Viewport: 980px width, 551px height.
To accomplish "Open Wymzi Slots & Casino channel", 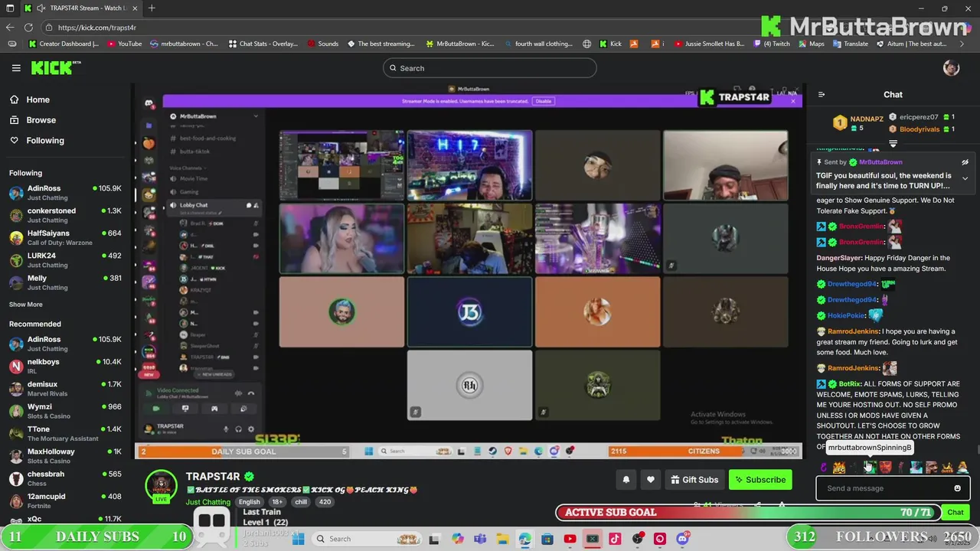I will [x=66, y=411].
